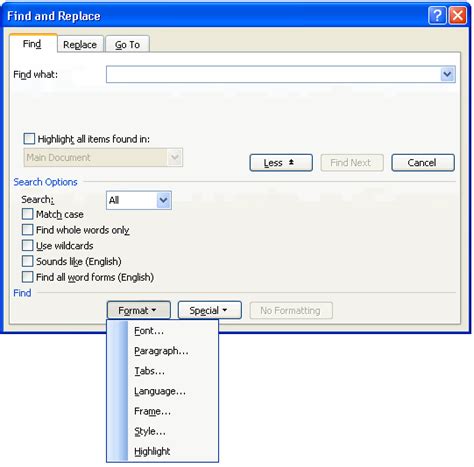This screenshot has height=467, width=474.
Task: Choose Highlight in the Format menu
Action: pos(163,451)
